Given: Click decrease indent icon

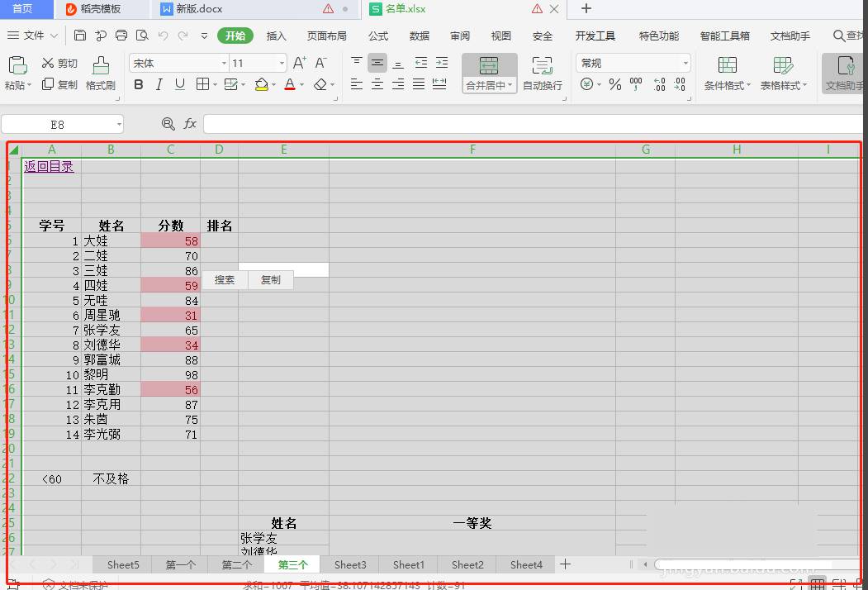Looking at the screenshot, I should (x=421, y=63).
